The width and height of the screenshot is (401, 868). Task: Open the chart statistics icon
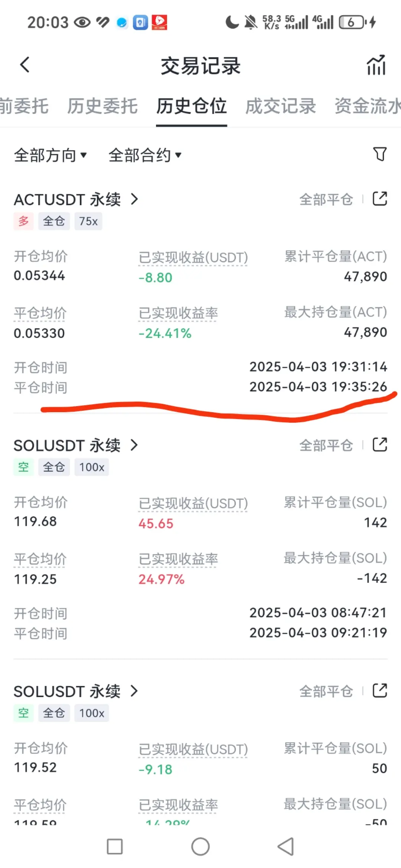pos(376,65)
